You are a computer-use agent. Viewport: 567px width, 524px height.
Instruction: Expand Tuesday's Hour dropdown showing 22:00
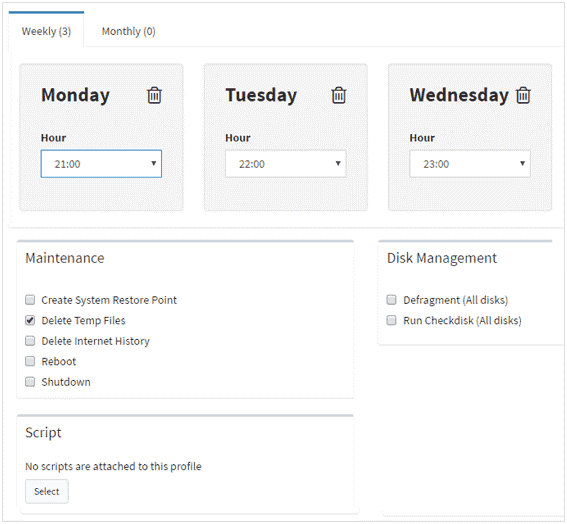[x=286, y=164]
